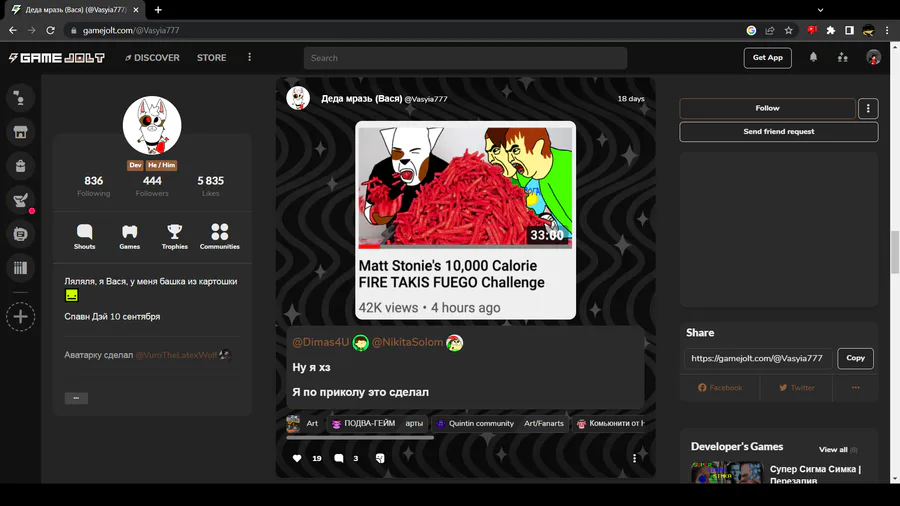Open the navbar more options menu
900x506 pixels.
tap(249, 57)
